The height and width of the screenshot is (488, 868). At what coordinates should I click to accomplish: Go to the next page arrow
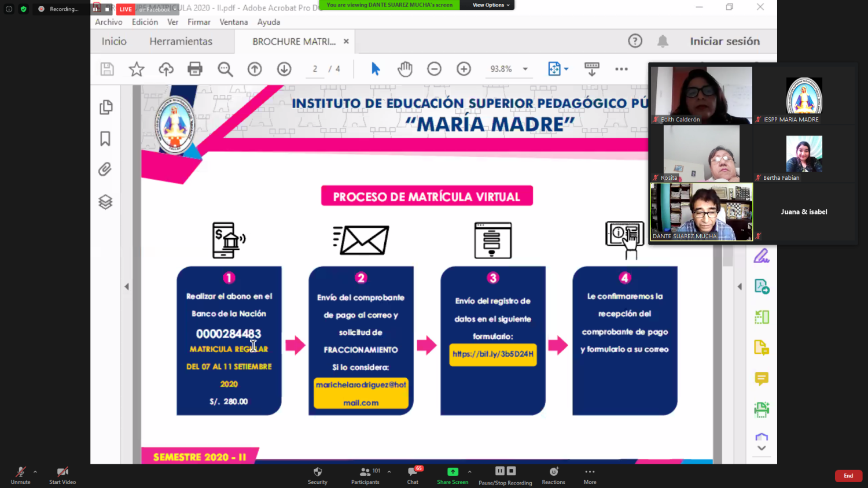click(284, 69)
